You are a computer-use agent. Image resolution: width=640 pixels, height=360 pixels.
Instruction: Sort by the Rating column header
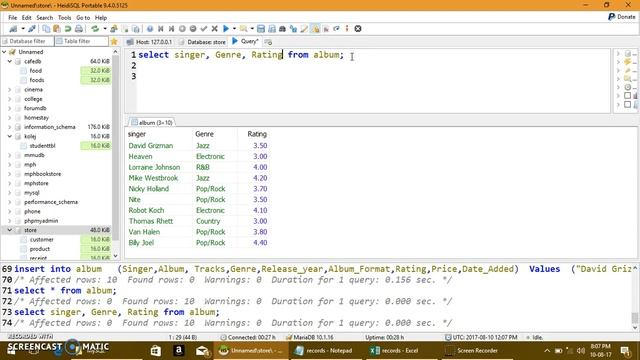click(x=253, y=134)
